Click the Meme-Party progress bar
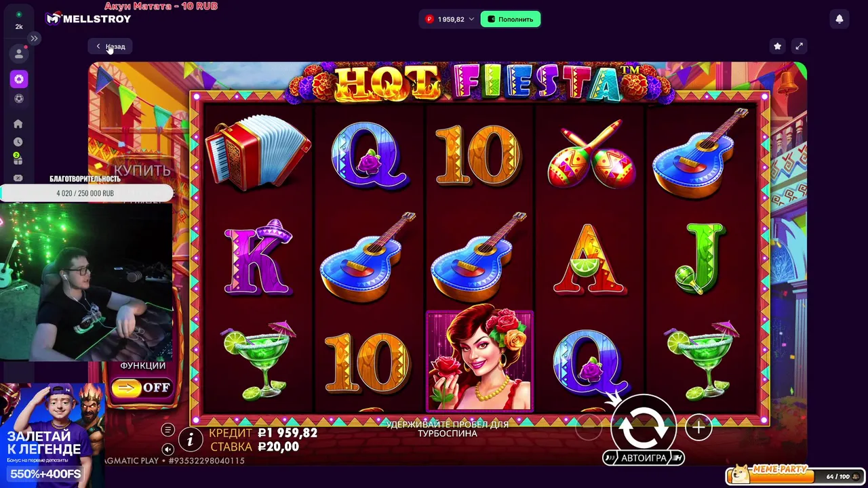 coord(795,475)
